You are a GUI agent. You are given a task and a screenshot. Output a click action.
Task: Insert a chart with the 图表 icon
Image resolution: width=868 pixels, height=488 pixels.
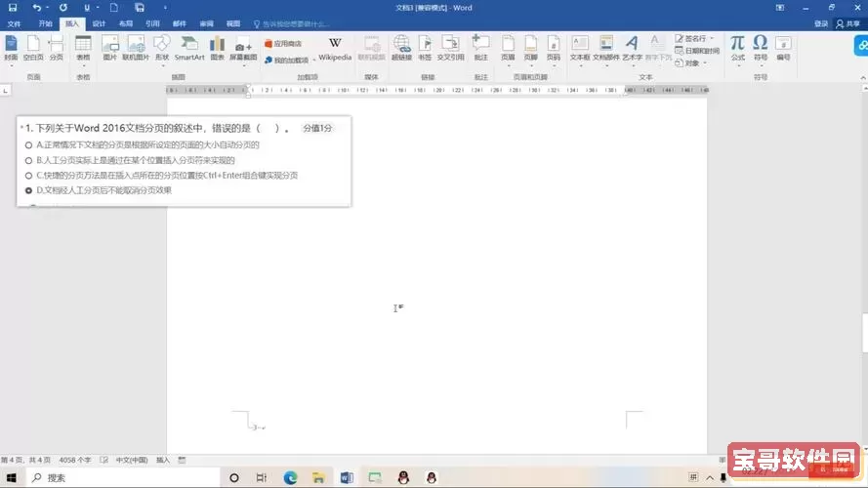point(217,48)
